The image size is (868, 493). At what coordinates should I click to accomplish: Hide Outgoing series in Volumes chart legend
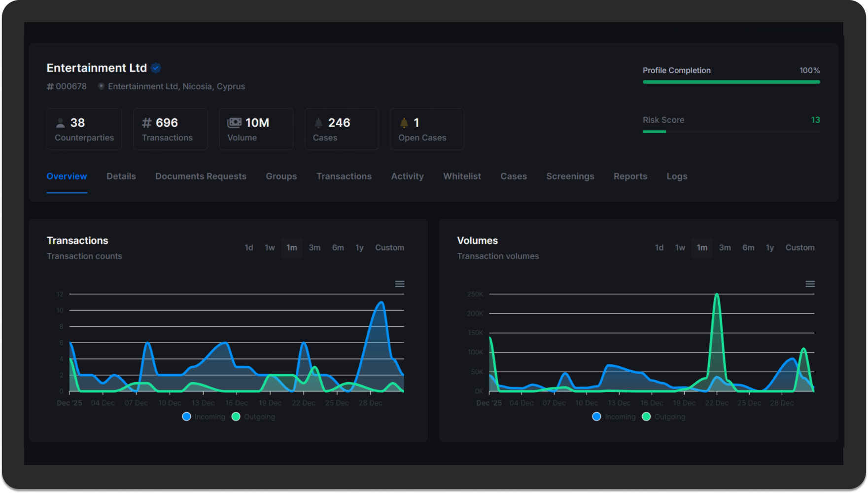(646, 417)
